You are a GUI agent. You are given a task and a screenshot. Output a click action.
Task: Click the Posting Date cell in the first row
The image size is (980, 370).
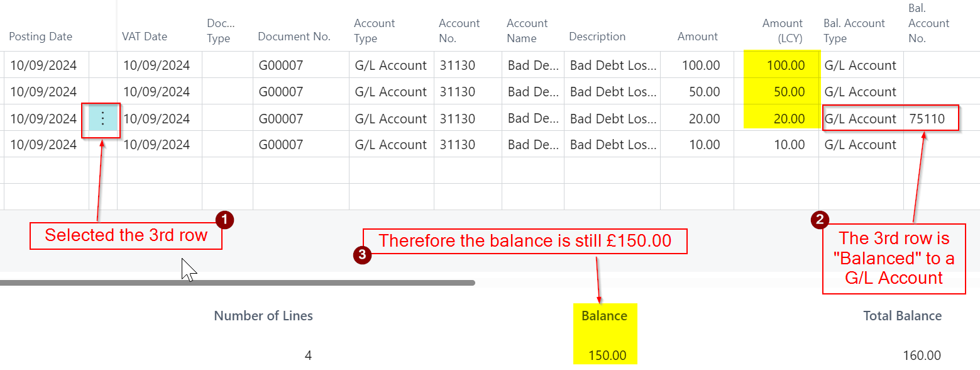coord(43,65)
